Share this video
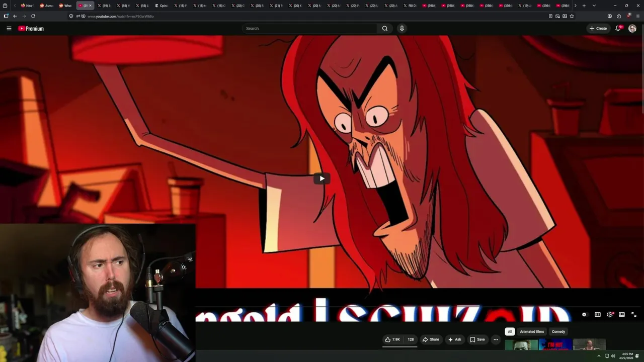The width and height of the screenshot is (644, 362). coord(431,339)
